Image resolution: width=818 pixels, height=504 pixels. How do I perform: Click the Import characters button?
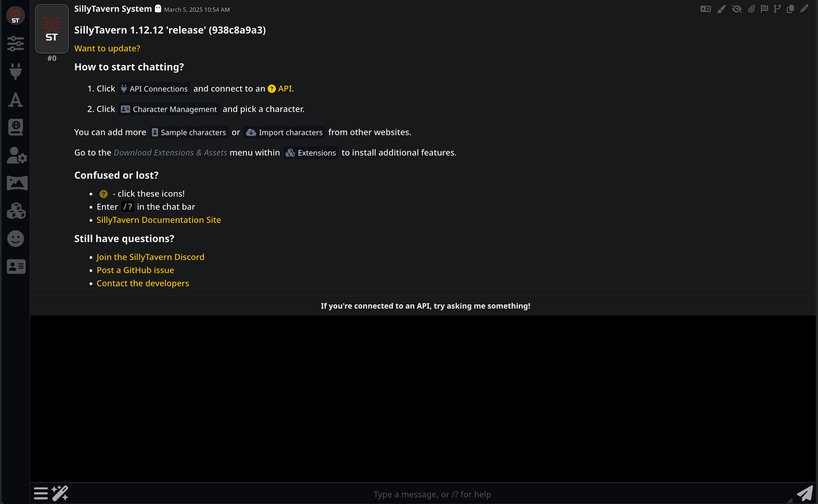284,132
